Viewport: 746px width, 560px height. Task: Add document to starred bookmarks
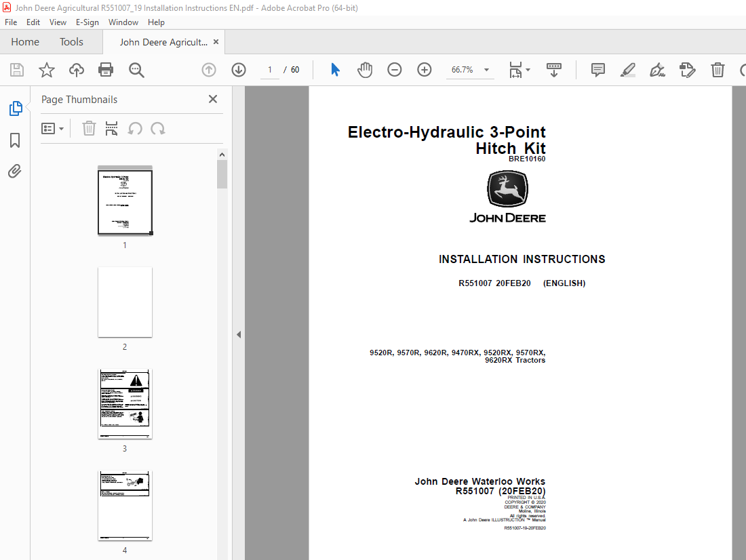coord(47,70)
